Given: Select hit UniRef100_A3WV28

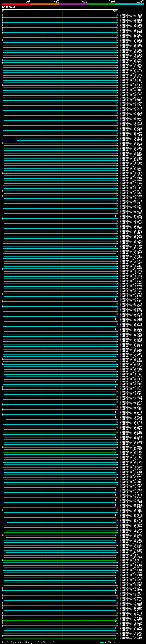Looking at the screenshot, I should click(x=131, y=397).
